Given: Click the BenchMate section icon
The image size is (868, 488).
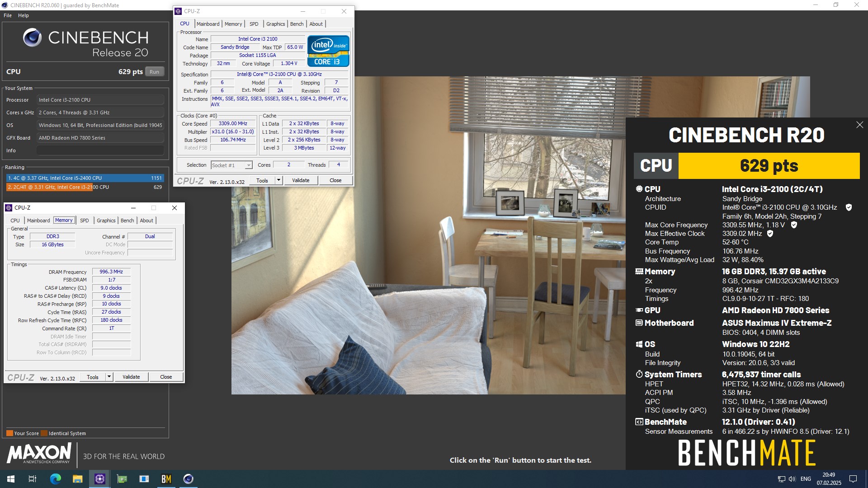Looking at the screenshot, I should pos(639,422).
